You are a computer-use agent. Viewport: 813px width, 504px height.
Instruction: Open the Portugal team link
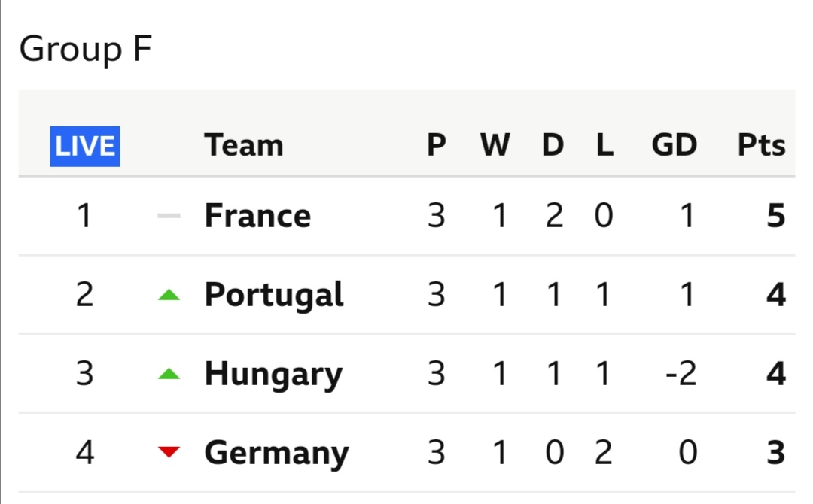coord(274,295)
